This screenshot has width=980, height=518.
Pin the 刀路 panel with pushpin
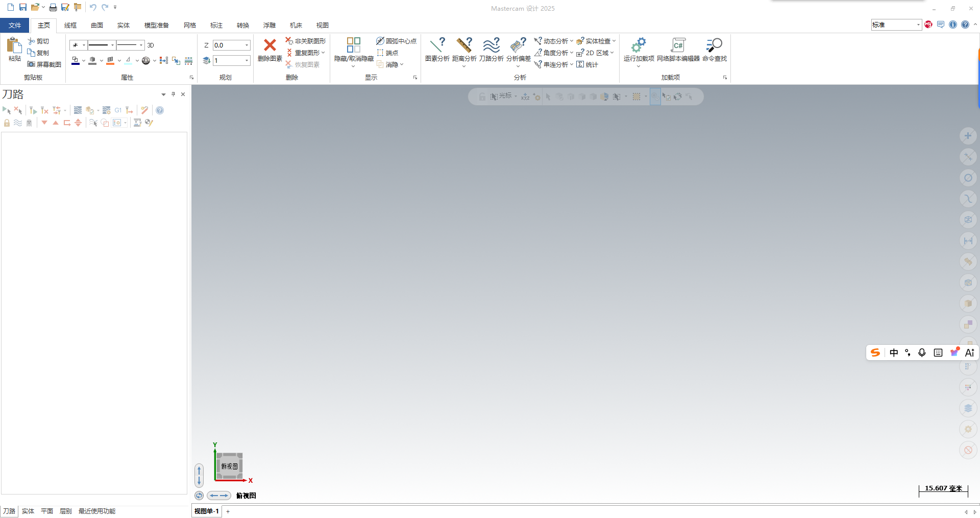174,94
